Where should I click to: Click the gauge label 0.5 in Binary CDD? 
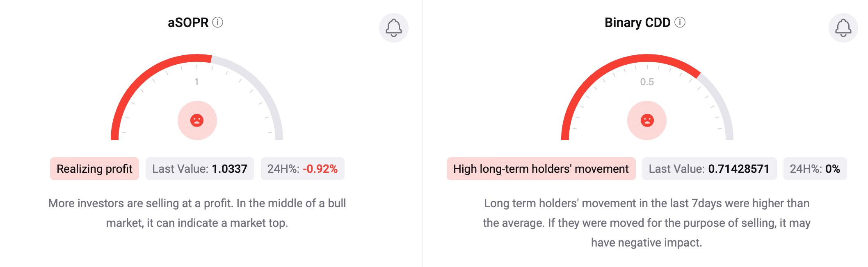click(x=647, y=82)
